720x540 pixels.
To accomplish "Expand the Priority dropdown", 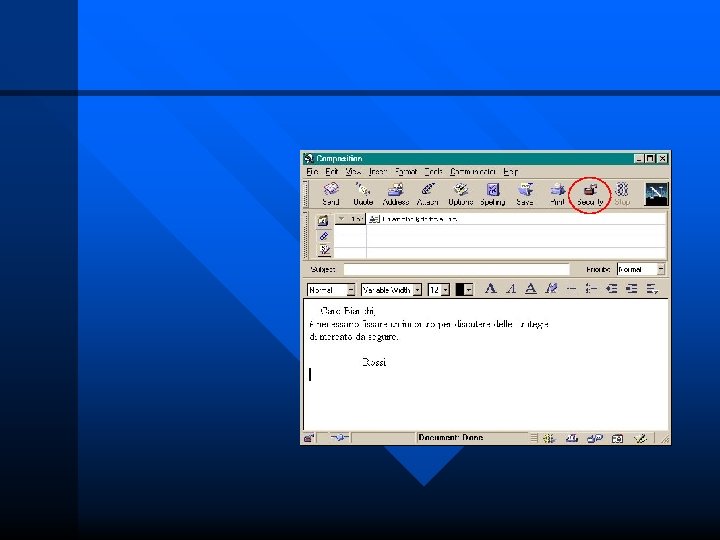I will pyautogui.click(x=661, y=270).
